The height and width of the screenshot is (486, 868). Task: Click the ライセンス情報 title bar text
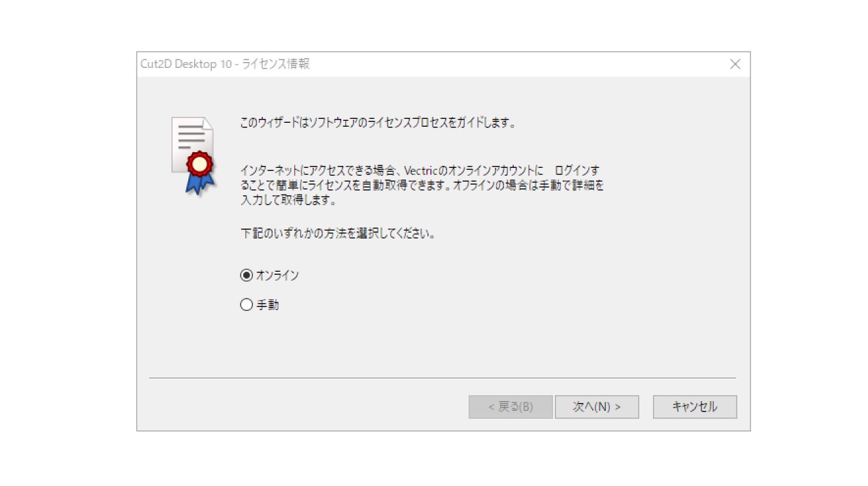pyautogui.click(x=276, y=64)
